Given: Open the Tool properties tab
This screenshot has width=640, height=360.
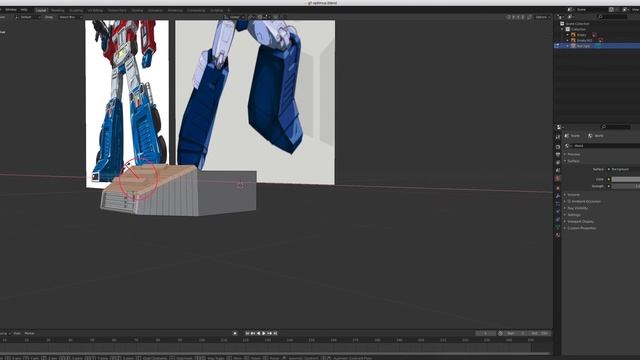Looking at the screenshot, I should coord(558,137).
